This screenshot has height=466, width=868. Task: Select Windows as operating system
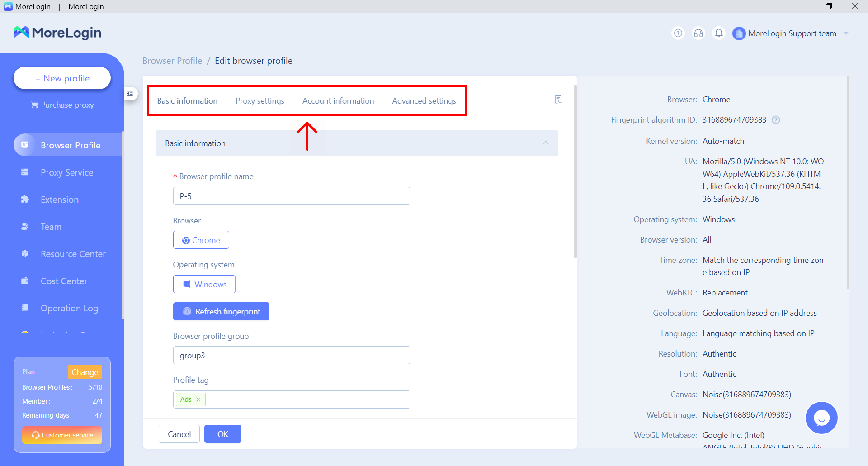(x=204, y=284)
